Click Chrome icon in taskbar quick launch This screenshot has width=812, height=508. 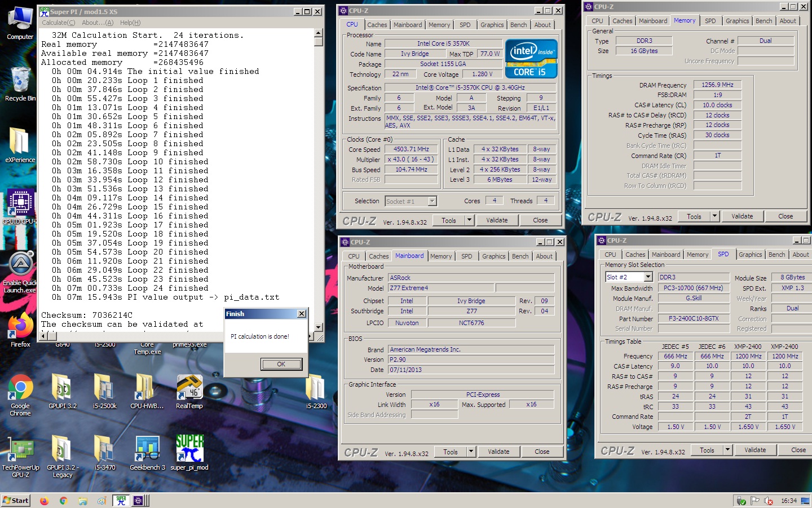point(63,501)
